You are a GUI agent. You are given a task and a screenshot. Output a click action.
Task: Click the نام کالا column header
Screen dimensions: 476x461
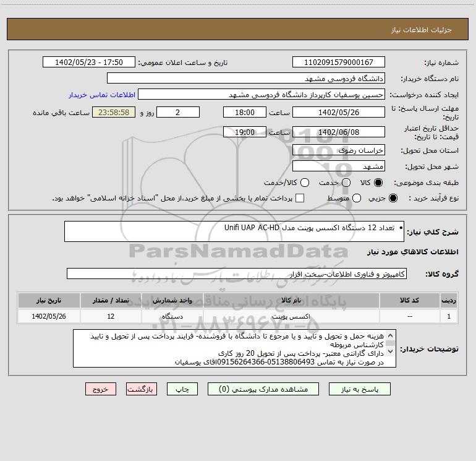click(x=291, y=301)
